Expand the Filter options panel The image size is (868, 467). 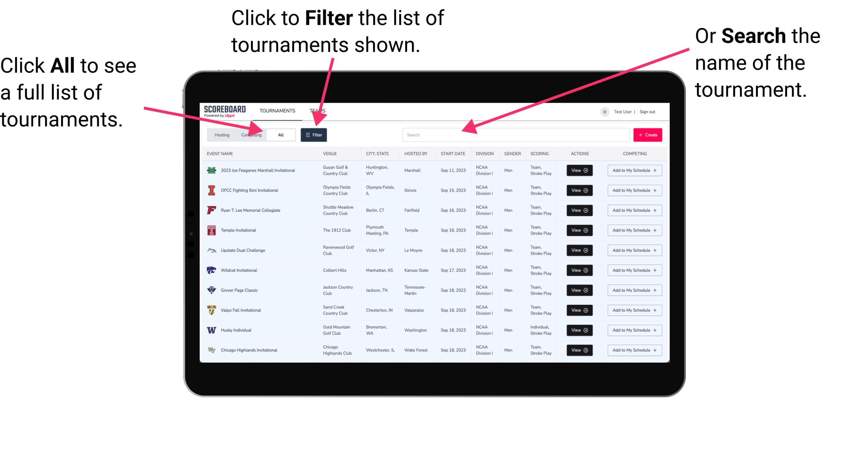[314, 134]
